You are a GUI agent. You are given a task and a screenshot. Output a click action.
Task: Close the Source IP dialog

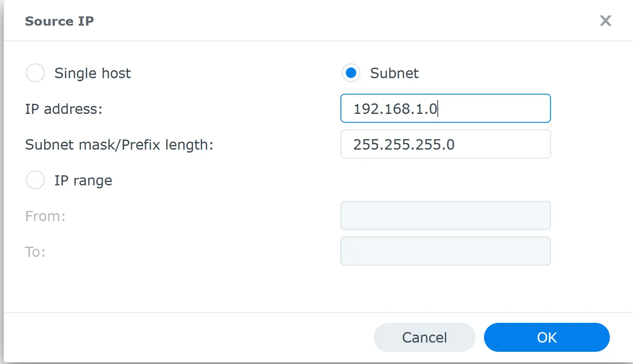tap(605, 21)
